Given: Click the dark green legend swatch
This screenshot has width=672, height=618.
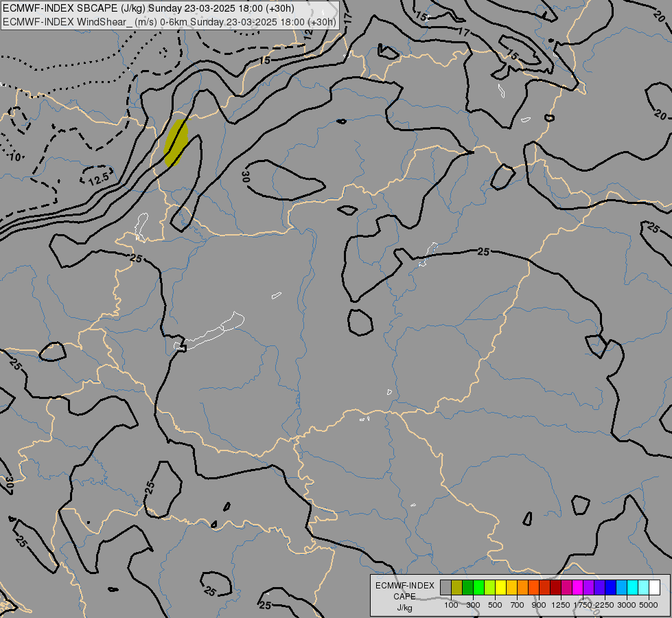Looking at the screenshot, I should coord(468,588).
